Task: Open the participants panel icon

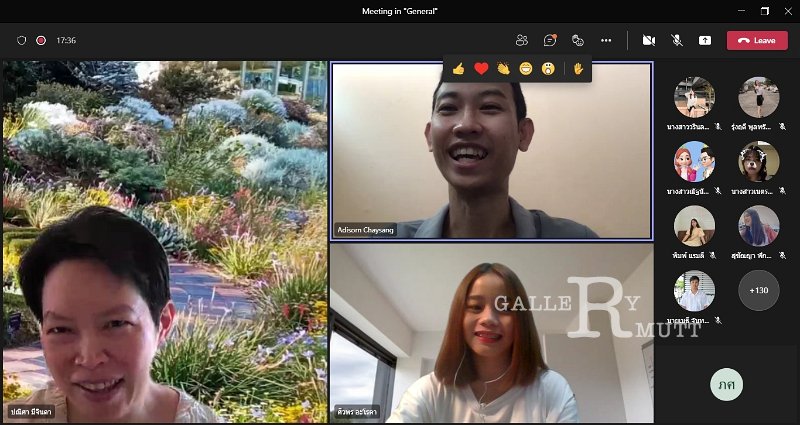Action: tap(521, 40)
